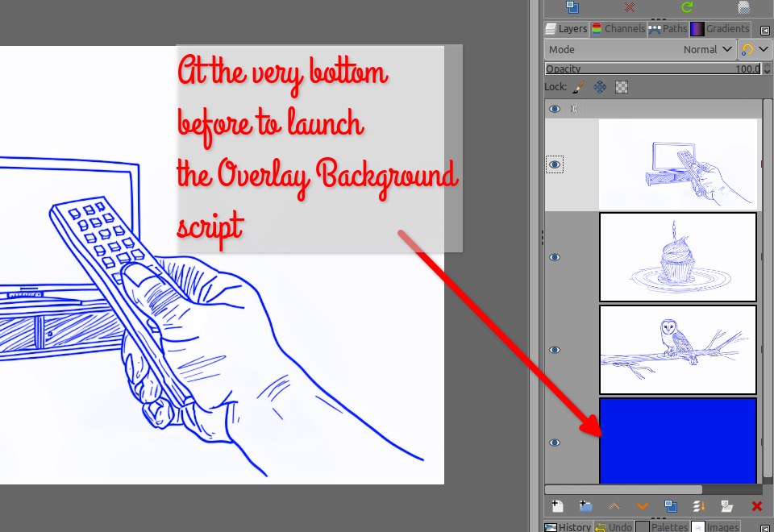Raise the selected layer one step

614,506
